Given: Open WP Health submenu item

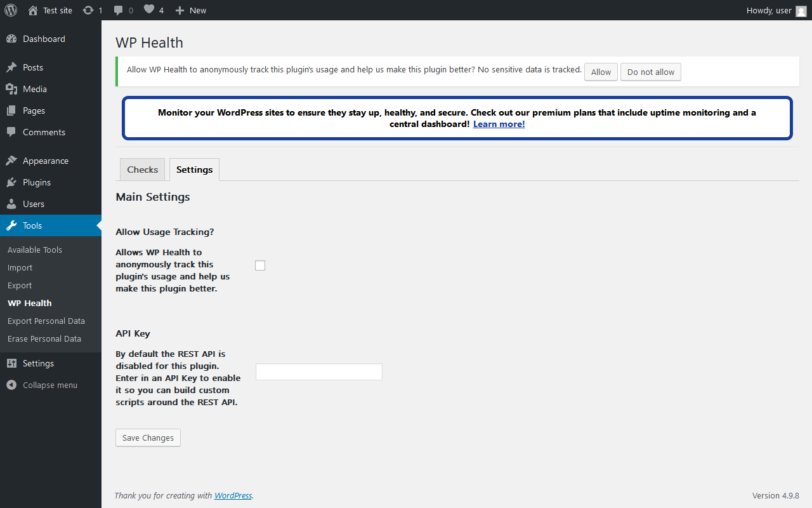Looking at the screenshot, I should [30, 303].
